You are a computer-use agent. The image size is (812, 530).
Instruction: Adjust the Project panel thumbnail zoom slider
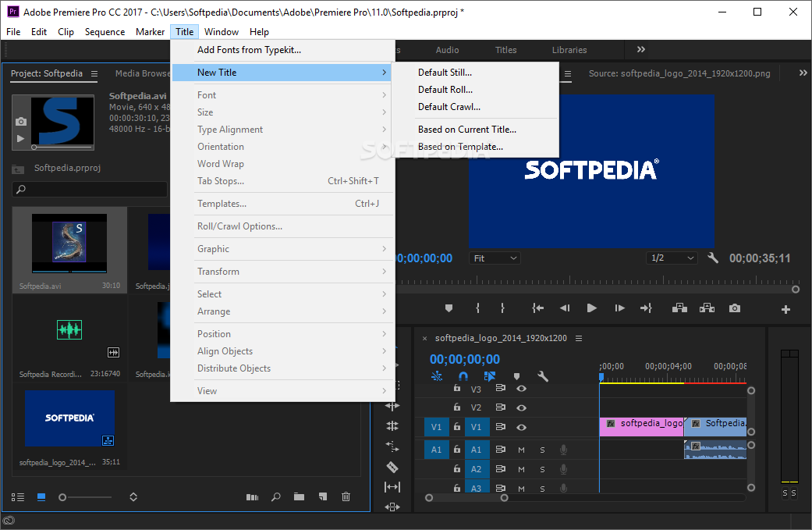coord(85,497)
